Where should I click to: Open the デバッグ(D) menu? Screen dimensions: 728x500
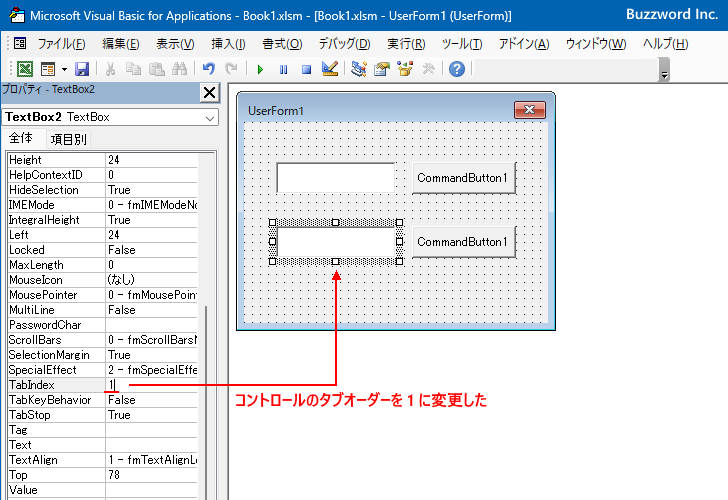[x=344, y=44]
